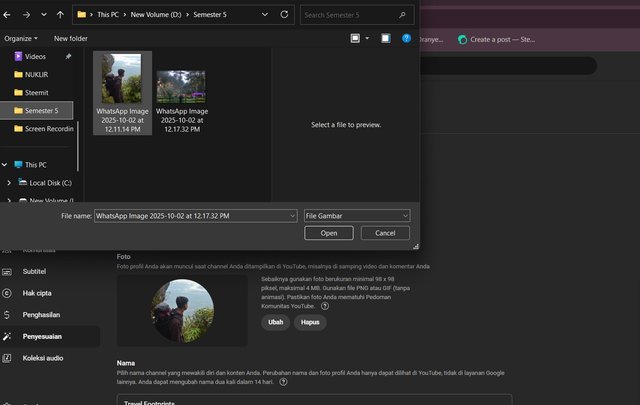Go up one folder level
The width and height of the screenshot is (640, 405).
60,15
